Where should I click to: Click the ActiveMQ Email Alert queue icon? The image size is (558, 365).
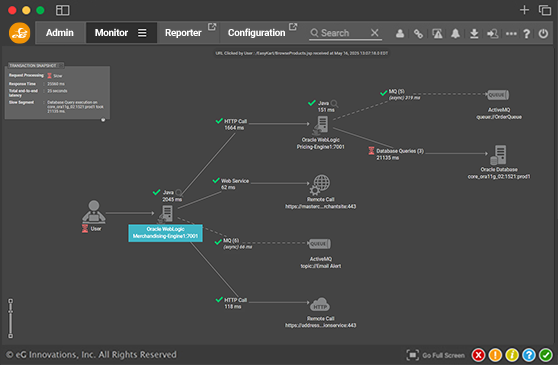pyautogui.click(x=320, y=244)
